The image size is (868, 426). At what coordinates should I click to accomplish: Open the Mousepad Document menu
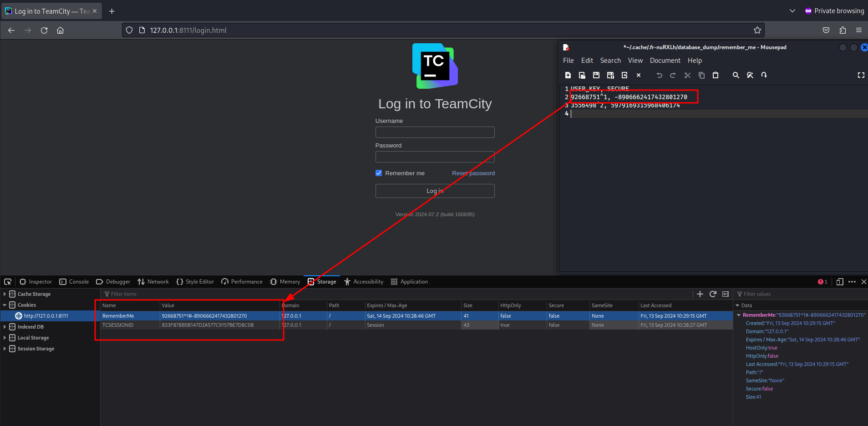665,61
